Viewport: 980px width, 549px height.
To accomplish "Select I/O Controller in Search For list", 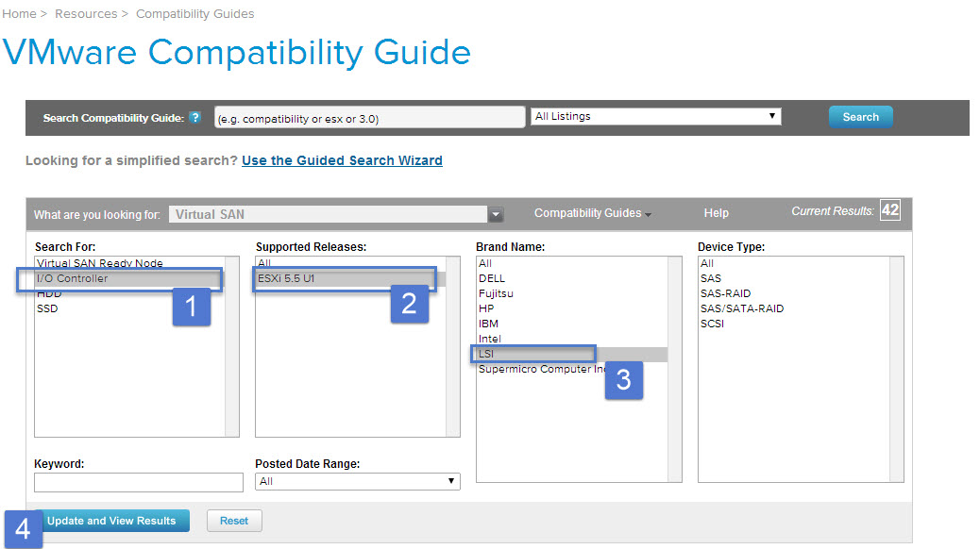I will [x=130, y=278].
